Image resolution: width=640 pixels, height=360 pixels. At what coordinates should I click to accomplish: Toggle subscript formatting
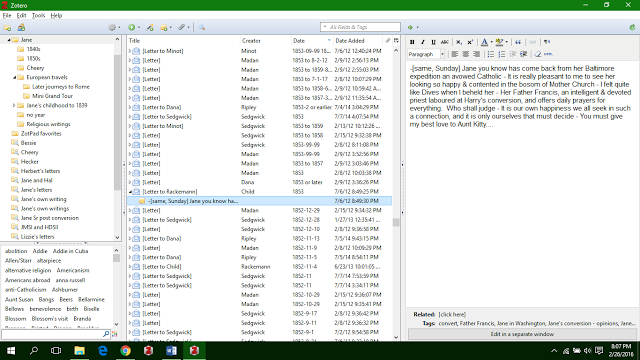click(x=459, y=42)
